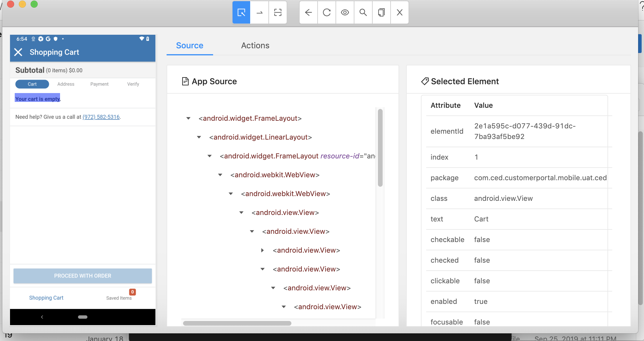Select the Address checkout step

[66, 84]
